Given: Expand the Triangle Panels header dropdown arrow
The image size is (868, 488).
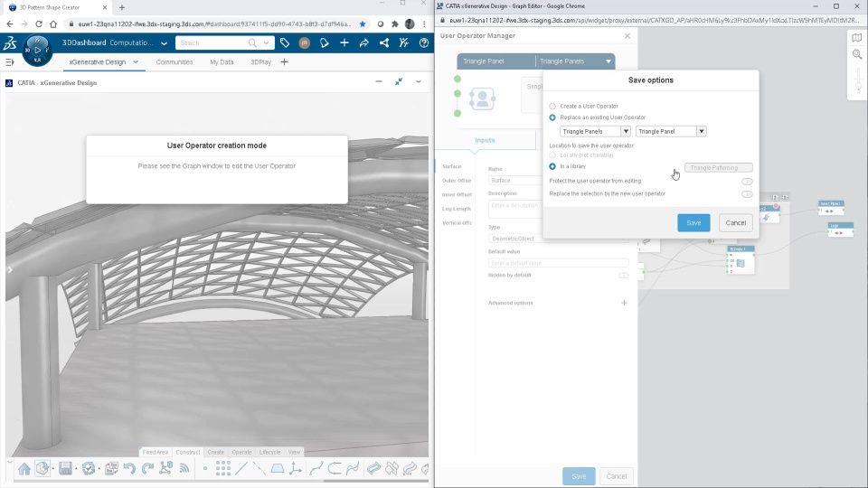Looking at the screenshot, I should tap(609, 61).
